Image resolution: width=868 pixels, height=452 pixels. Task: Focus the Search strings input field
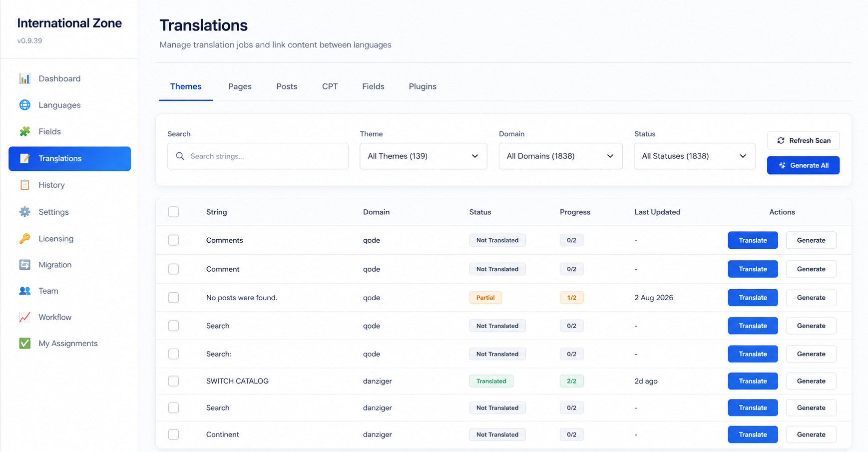click(x=258, y=156)
